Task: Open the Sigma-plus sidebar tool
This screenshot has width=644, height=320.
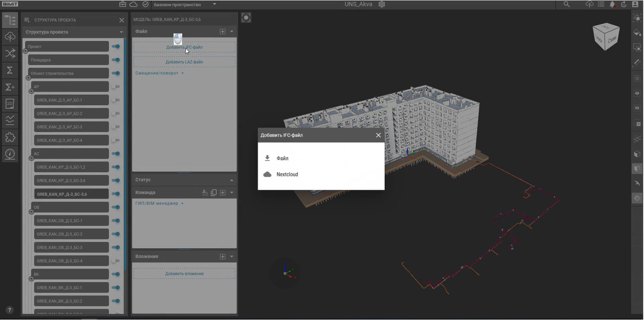Action: click(10, 87)
